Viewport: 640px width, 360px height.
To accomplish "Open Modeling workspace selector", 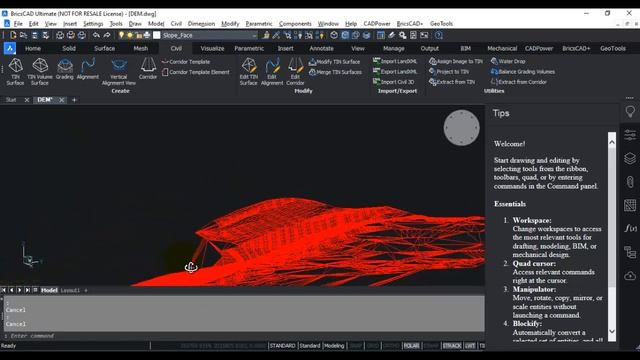I will pos(334,346).
